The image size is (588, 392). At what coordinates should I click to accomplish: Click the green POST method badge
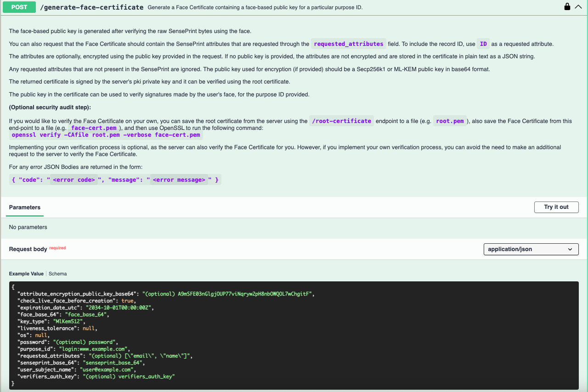(19, 7)
